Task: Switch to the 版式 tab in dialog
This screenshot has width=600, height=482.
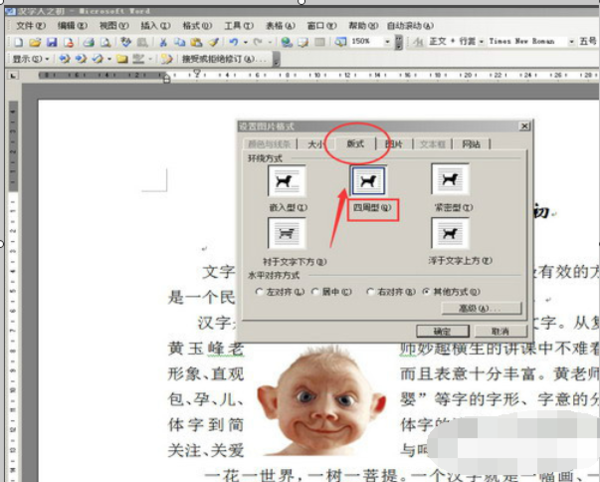Action: (355, 143)
